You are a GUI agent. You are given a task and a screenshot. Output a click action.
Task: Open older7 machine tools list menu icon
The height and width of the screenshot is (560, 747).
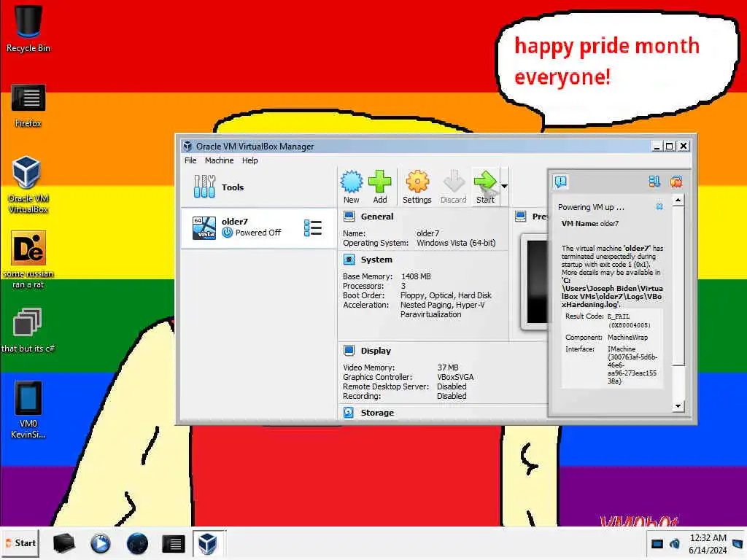coord(312,228)
